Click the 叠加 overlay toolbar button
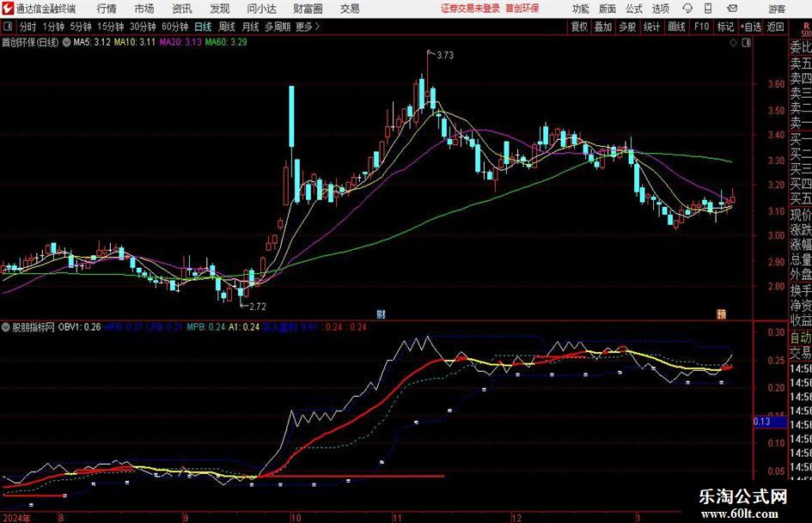The image size is (812, 523). pos(603,27)
